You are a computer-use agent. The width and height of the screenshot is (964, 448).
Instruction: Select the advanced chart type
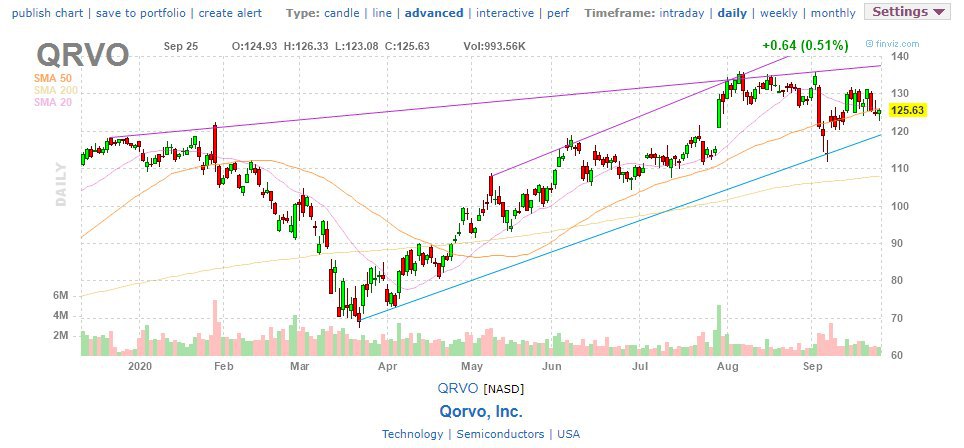pos(434,13)
